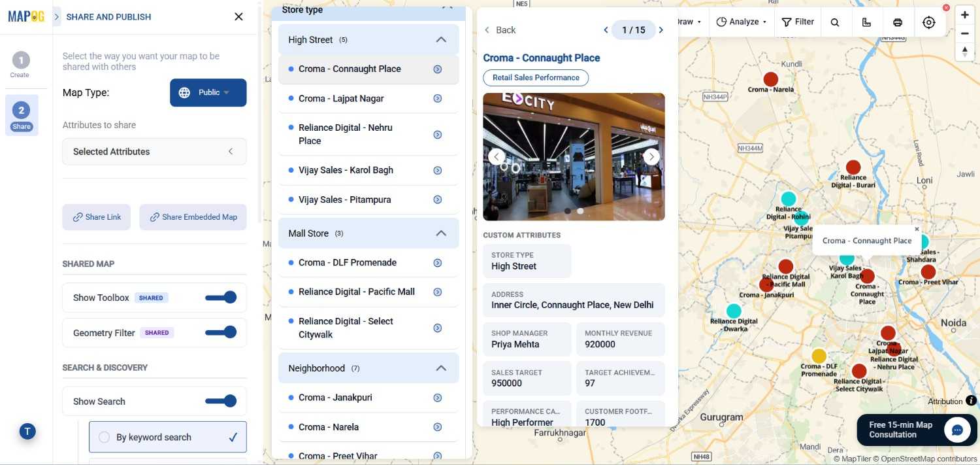Select step 2 Share
Viewport: 980px width, 465px height.
[22, 115]
